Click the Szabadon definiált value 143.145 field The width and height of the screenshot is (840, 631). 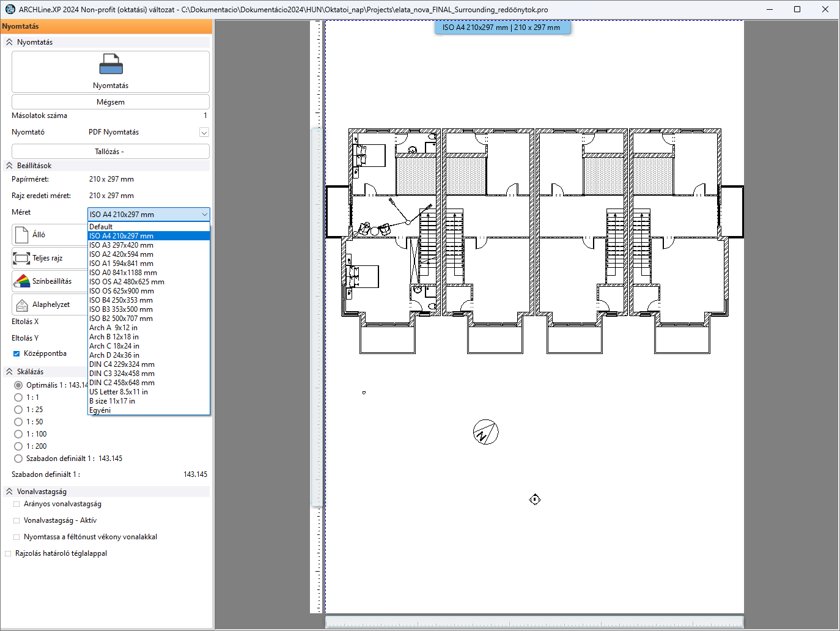(194, 474)
